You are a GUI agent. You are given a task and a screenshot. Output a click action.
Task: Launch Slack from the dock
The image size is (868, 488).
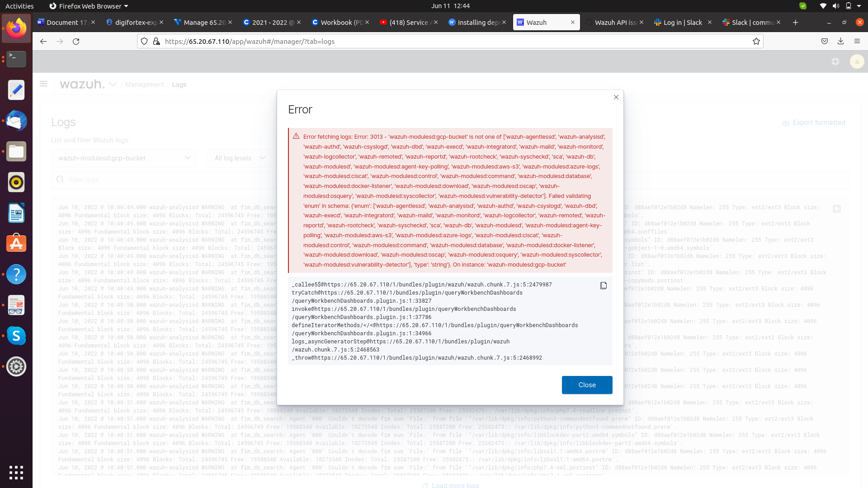[16, 336]
